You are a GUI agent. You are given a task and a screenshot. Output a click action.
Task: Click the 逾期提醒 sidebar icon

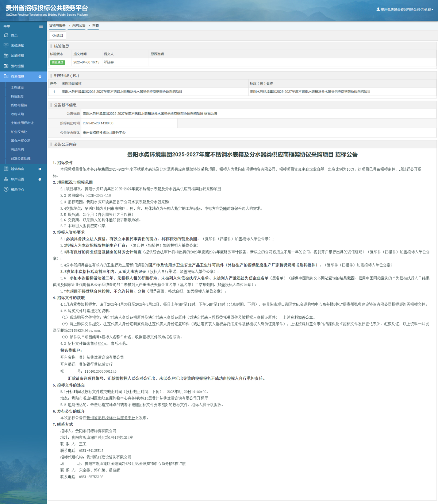[x=6, y=56]
